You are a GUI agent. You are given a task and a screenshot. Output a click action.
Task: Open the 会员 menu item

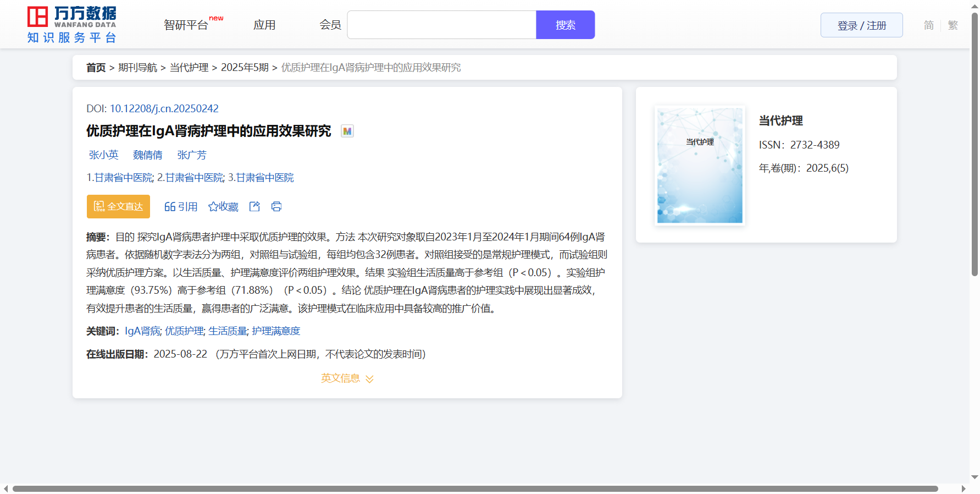(x=330, y=25)
